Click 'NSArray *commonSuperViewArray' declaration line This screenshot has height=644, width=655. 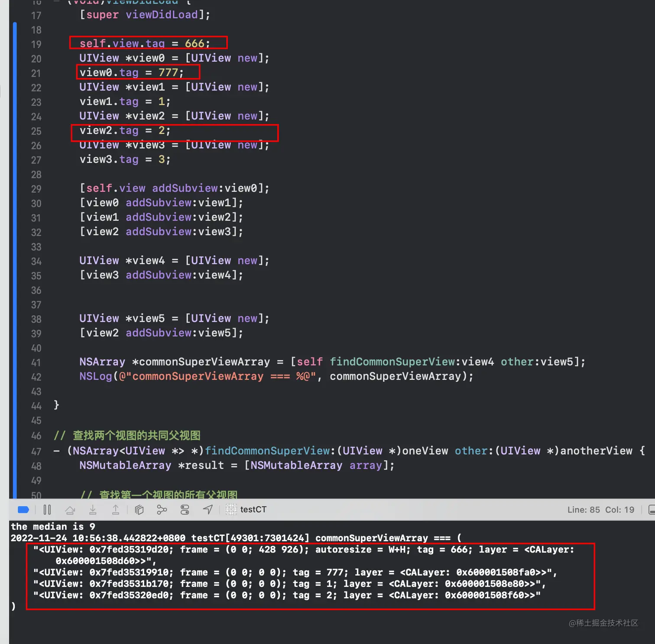332,362
